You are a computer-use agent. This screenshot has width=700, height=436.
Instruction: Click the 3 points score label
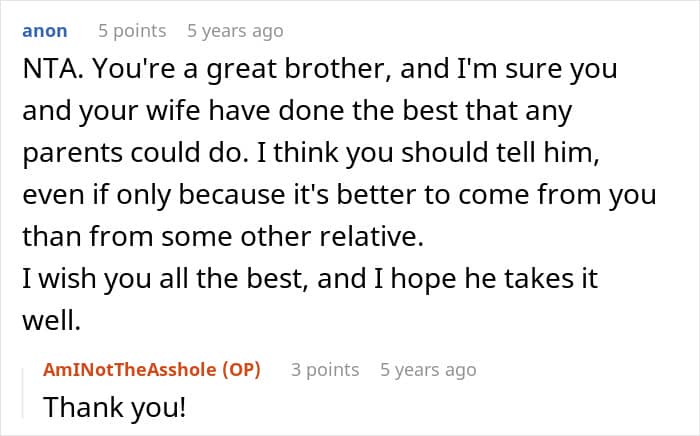point(325,370)
